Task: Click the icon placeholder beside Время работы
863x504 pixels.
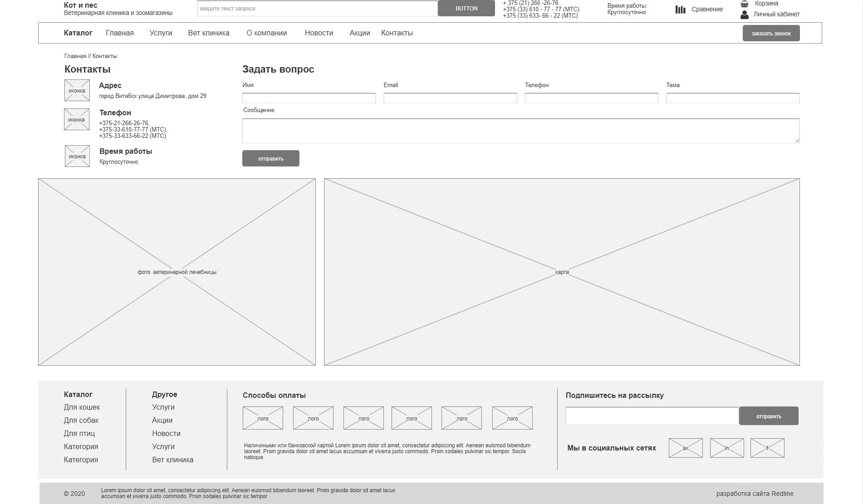Action: (x=77, y=156)
